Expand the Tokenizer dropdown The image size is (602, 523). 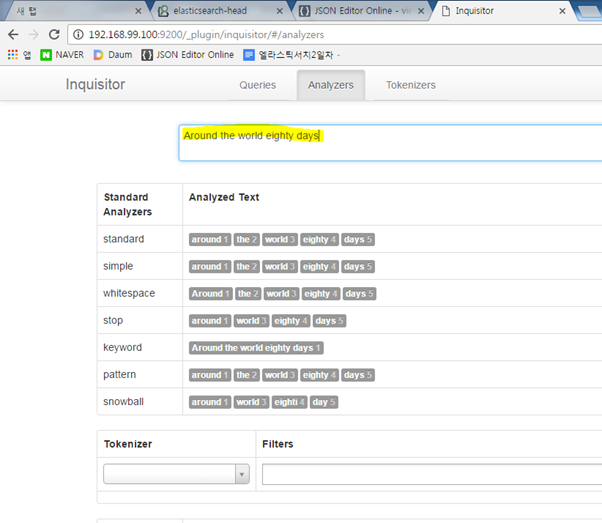click(x=176, y=475)
